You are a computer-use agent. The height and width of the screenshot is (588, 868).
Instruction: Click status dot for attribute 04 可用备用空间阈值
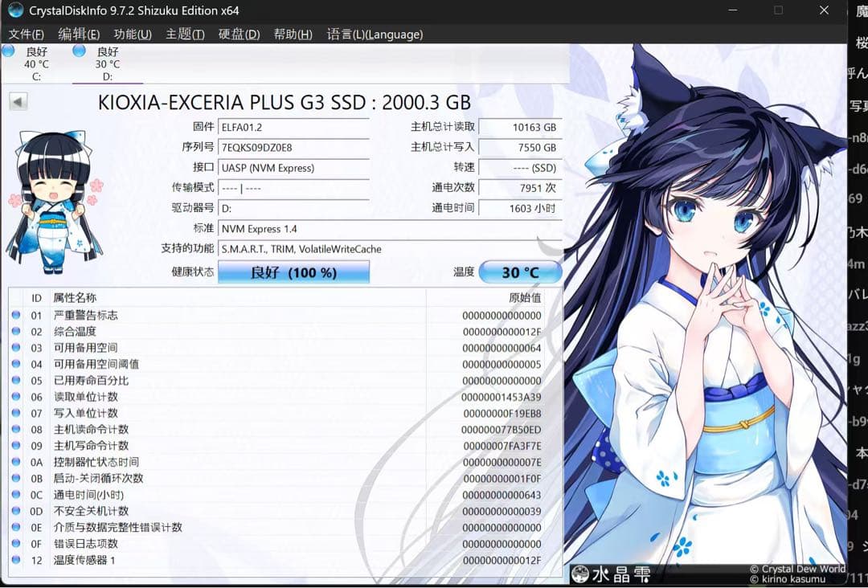(16, 364)
